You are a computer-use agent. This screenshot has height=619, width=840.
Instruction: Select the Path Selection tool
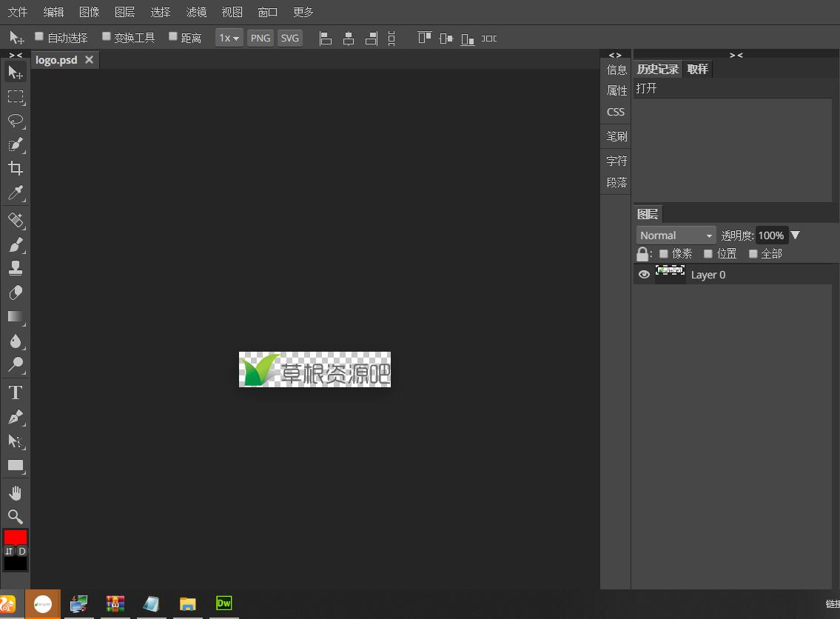(16, 441)
